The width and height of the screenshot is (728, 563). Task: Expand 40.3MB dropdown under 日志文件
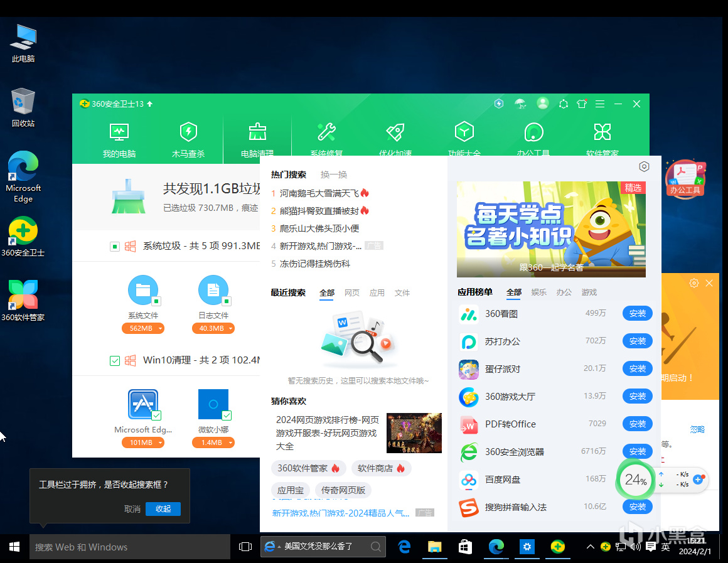click(230, 328)
